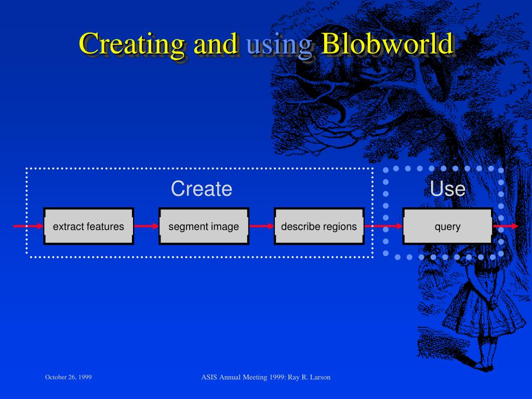This screenshot has height=399, width=532.
Task: Select the 'Use' group label
Action: pos(447,189)
